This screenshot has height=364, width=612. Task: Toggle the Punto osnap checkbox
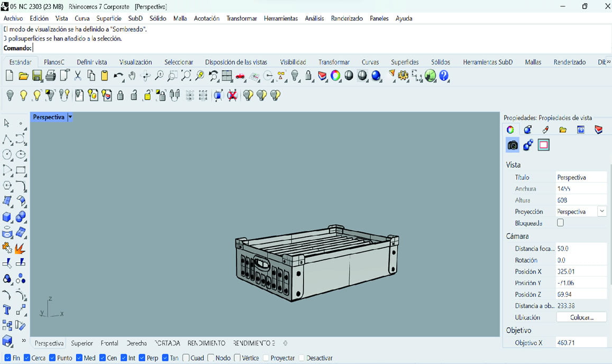[52, 358]
